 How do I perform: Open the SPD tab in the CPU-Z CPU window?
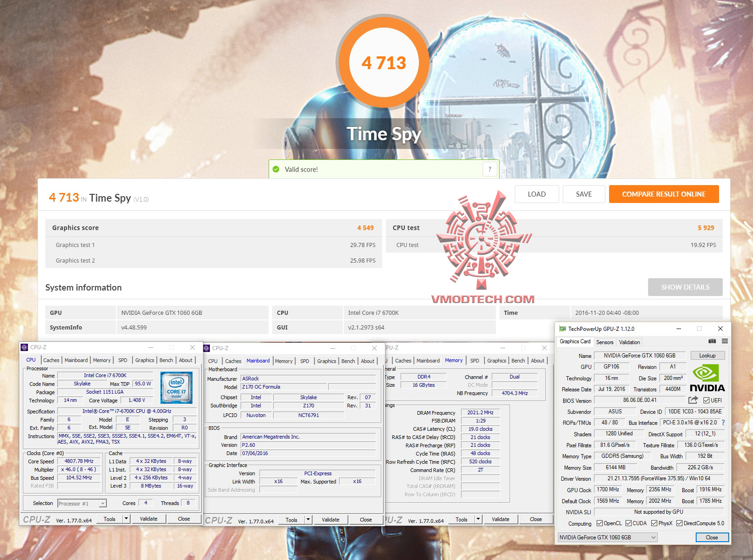pos(123,360)
